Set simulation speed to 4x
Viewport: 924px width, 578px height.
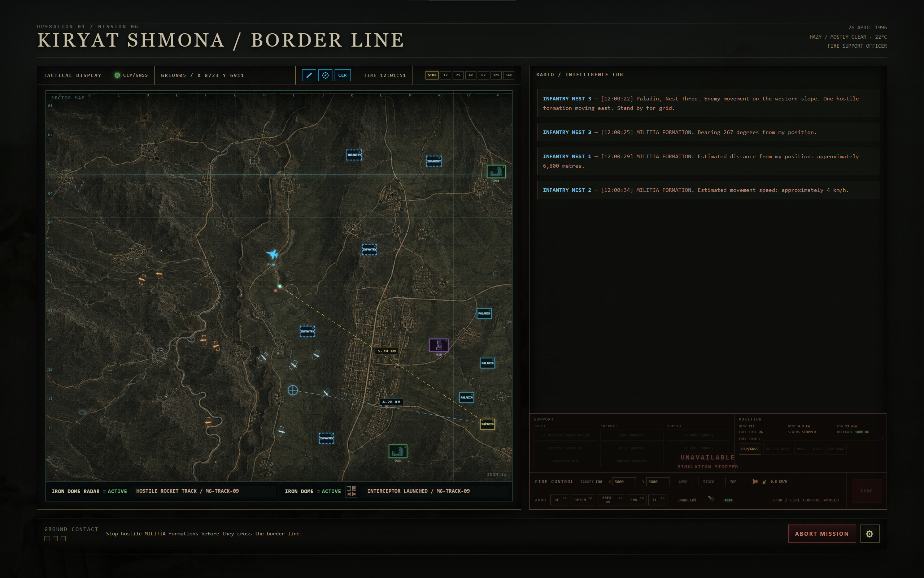(x=470, y=75)
